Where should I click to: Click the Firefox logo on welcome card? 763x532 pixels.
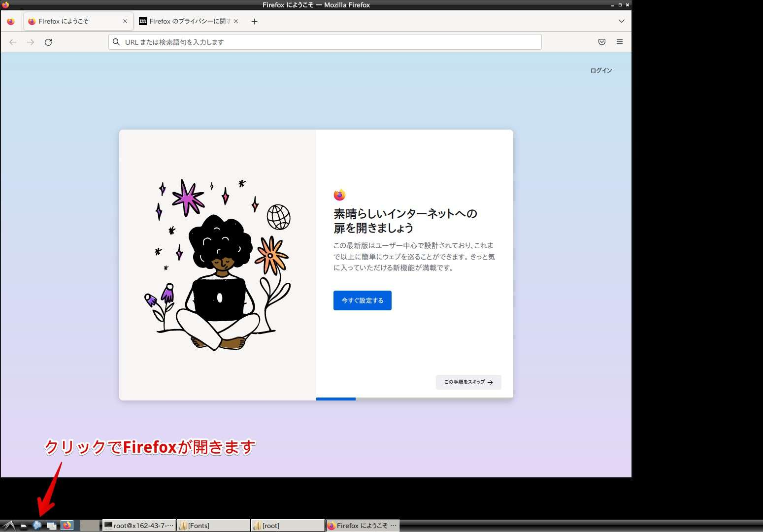pyautogui.click(x=339, y=195)
